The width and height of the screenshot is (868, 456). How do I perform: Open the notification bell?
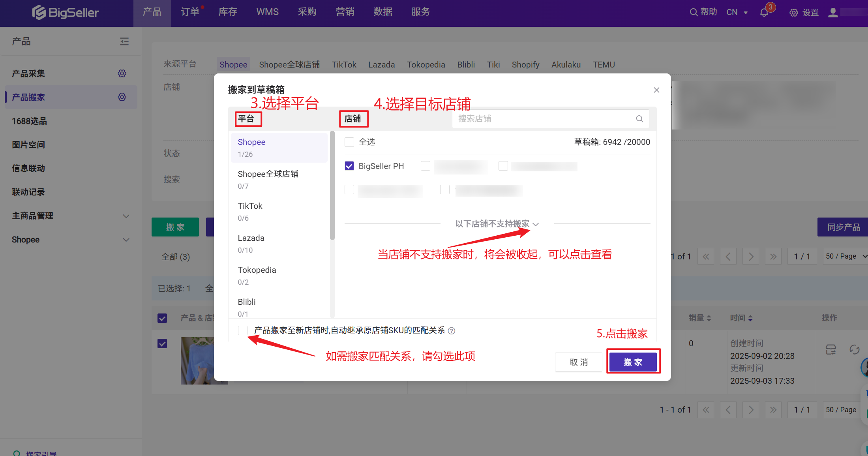764,13
